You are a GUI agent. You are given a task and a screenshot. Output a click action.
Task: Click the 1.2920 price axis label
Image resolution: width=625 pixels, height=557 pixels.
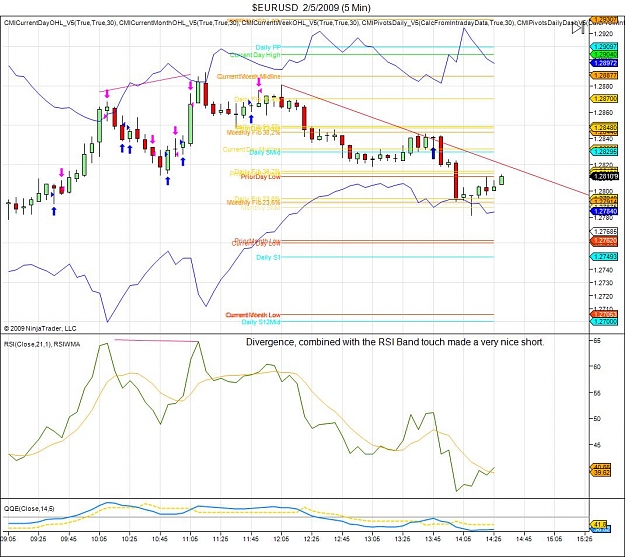603,33
